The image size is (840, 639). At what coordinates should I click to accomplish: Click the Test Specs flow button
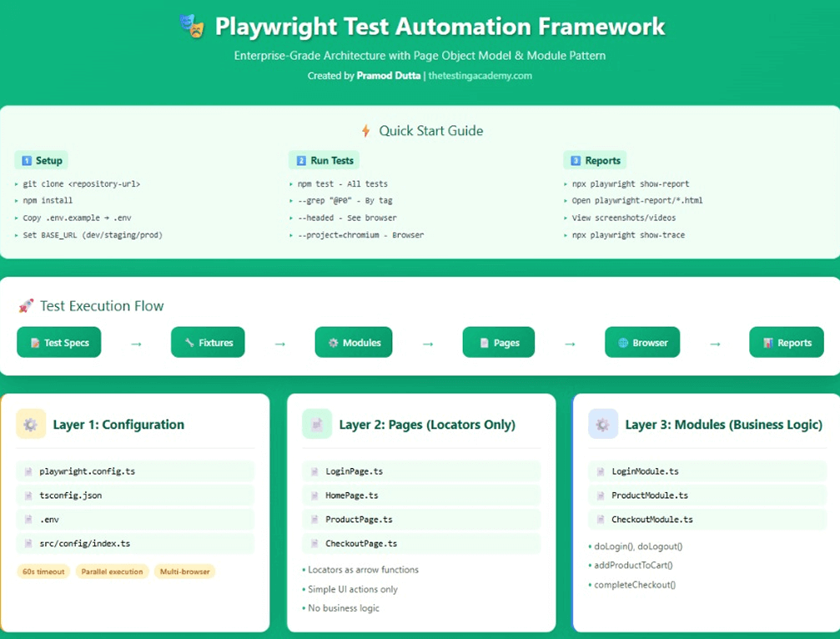59,342
